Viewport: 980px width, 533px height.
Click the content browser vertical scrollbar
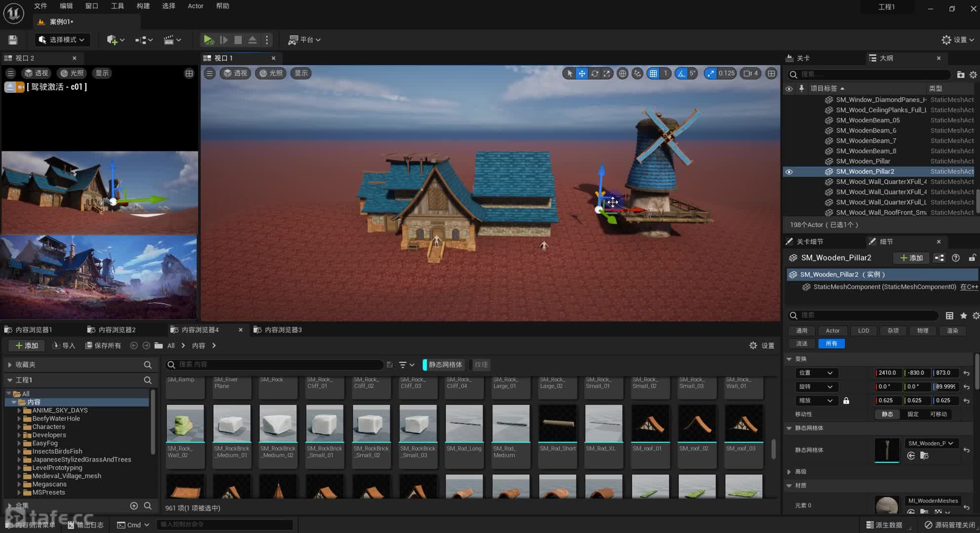click(x=773, y=449)
